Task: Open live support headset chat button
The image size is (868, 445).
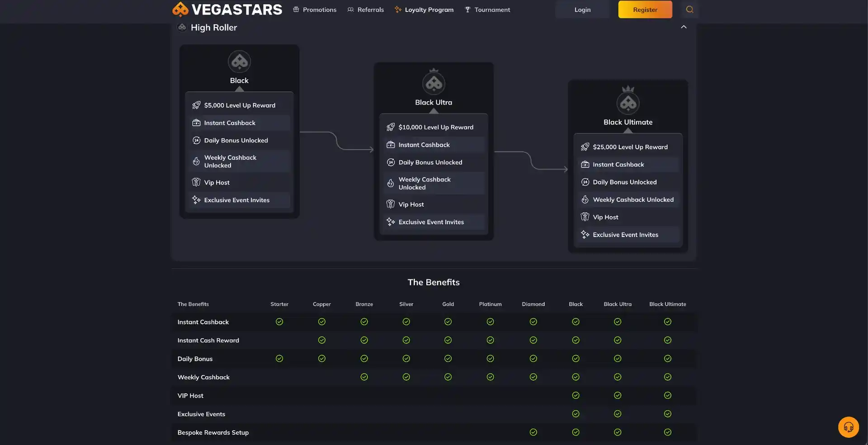Action: point(848,427)
